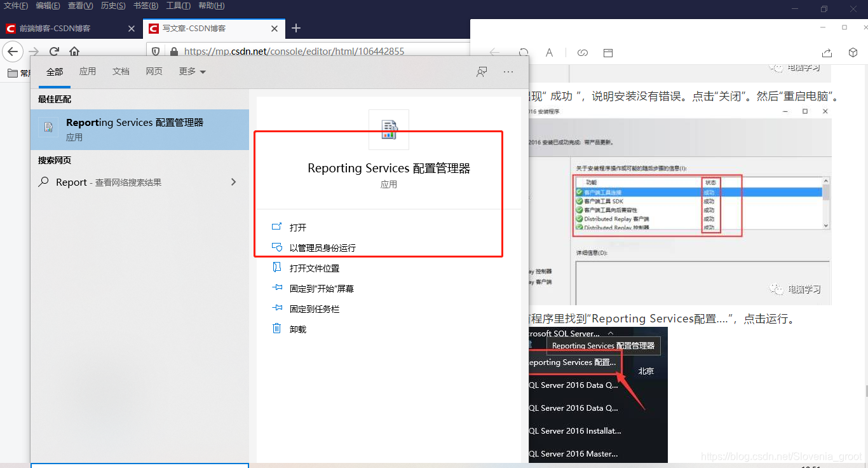Expand the 更多 filter dropdown
This screenshot has width=868, height=468.
pos(193,72)
